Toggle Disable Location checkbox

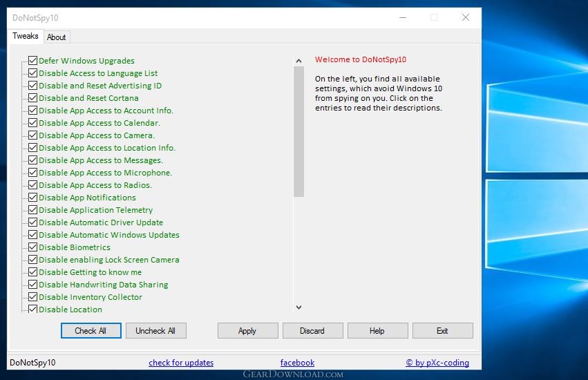pyautogui.click(x=33, y=309)
